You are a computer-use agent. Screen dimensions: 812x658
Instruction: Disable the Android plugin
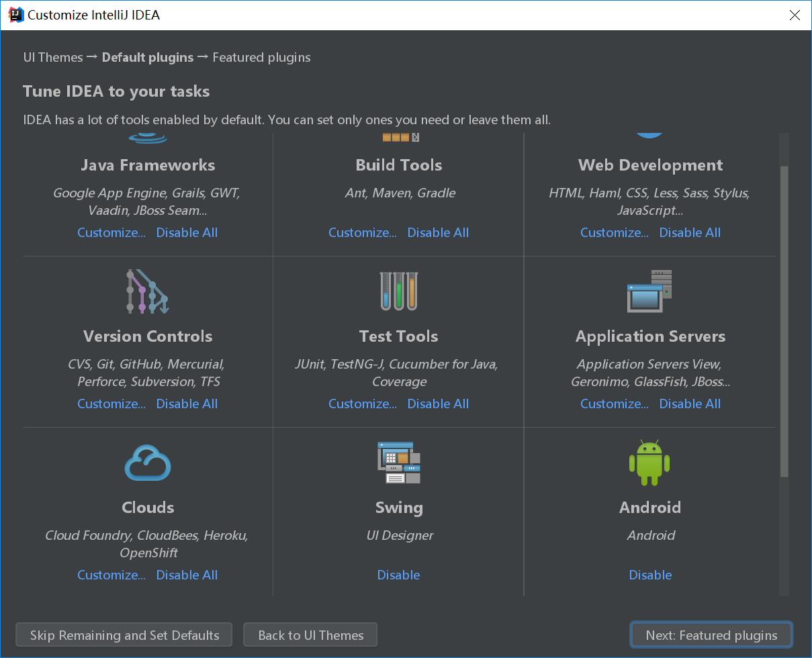pyautogui.click(x=650, y=575)
